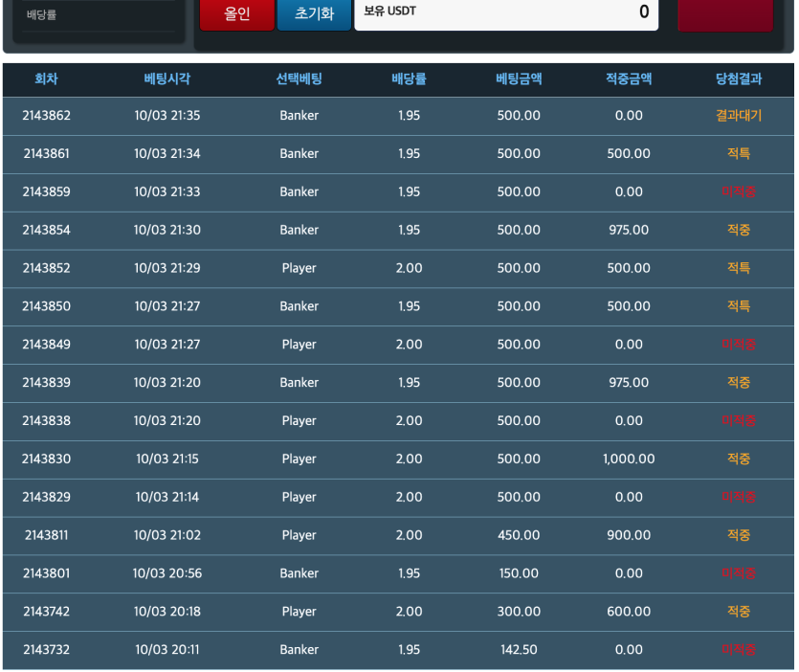The height and width of the screenshot is (672, 799).
Task: Click the 적중 result for round 2143854
Action: [739, 231]
